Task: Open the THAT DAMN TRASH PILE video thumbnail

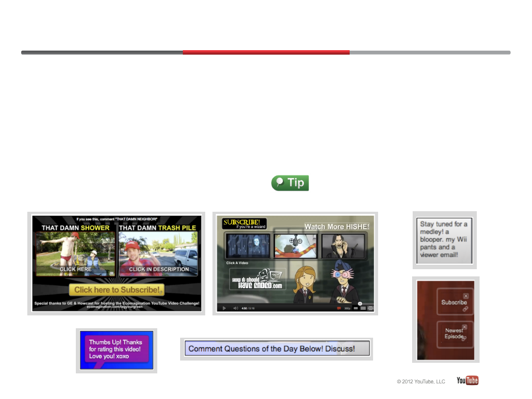Action: click(158, 254)
